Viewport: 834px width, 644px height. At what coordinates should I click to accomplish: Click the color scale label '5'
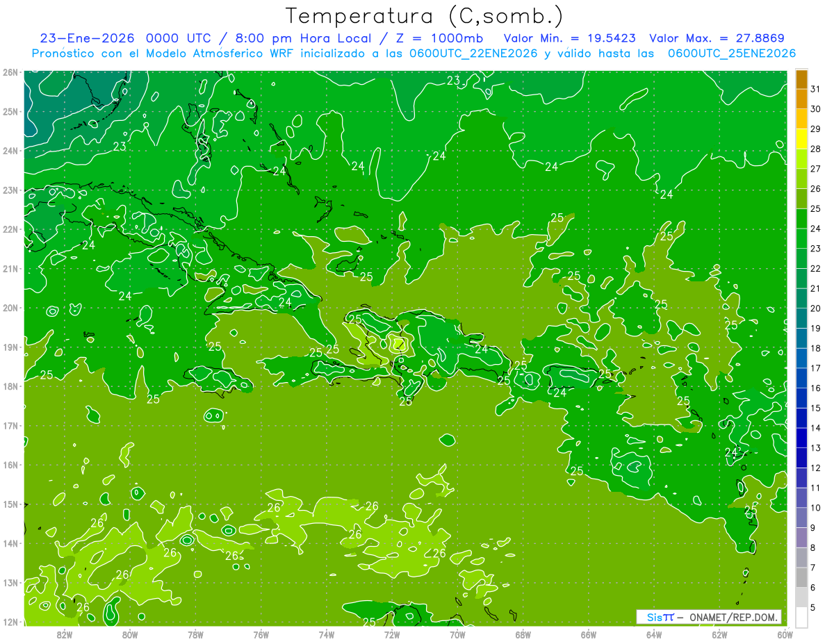click(813, 607)
